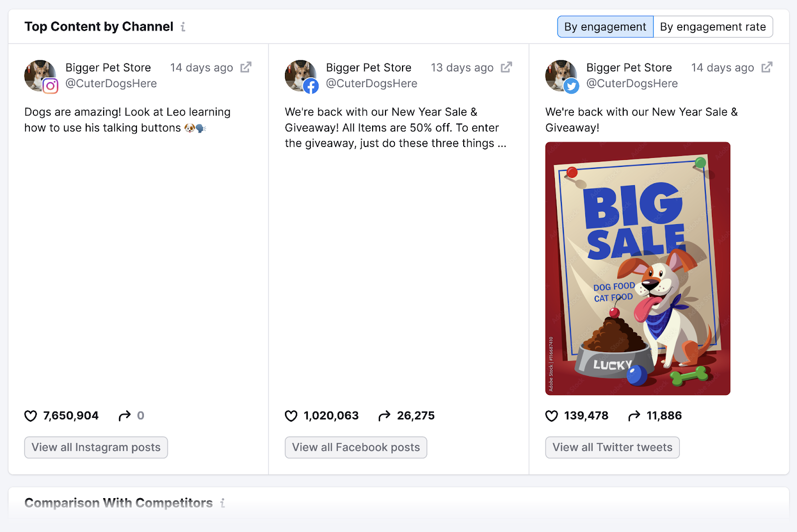Open the external link for the Facebook post
This screenshot has width=797, height=532.
[507, 67]
